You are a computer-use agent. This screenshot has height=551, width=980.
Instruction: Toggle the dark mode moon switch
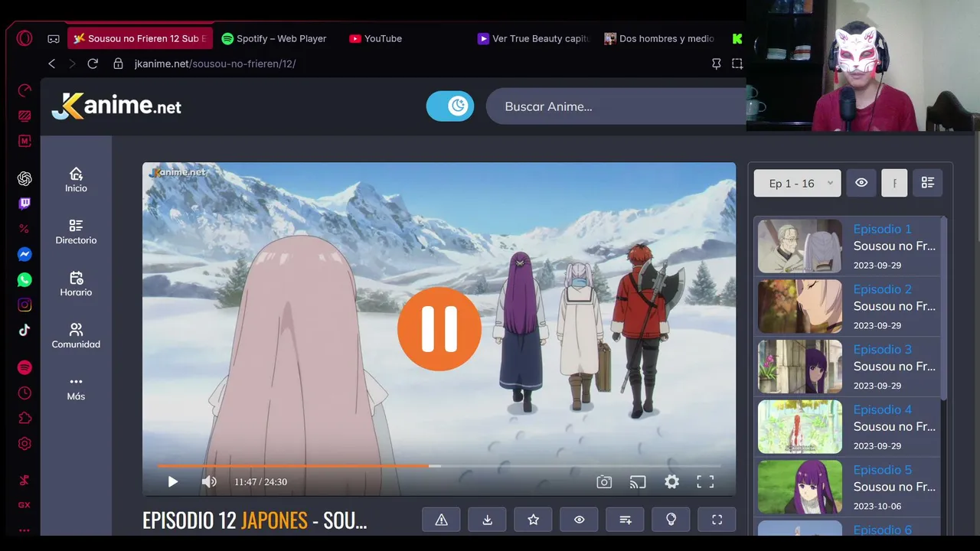click(450, 106)
